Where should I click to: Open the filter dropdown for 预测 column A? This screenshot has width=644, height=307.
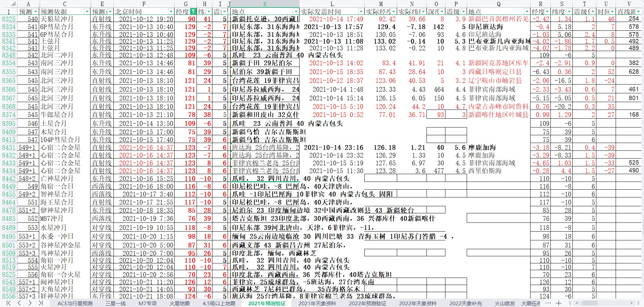coord(36,12)
